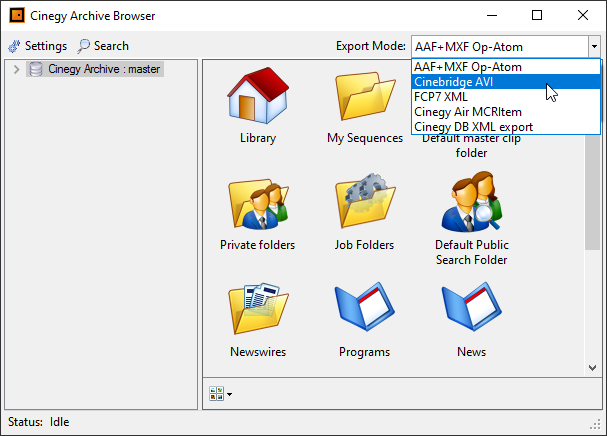
Task: Click the Cinegy app logo in title bar
Action: pos(17,15)
